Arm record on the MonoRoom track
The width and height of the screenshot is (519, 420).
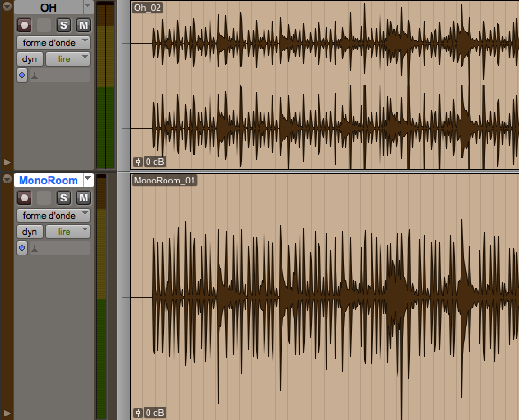24,198
